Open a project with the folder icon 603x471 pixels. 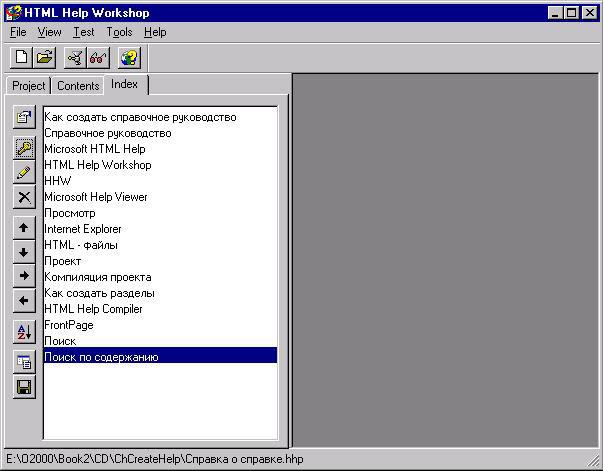(45, 58)
